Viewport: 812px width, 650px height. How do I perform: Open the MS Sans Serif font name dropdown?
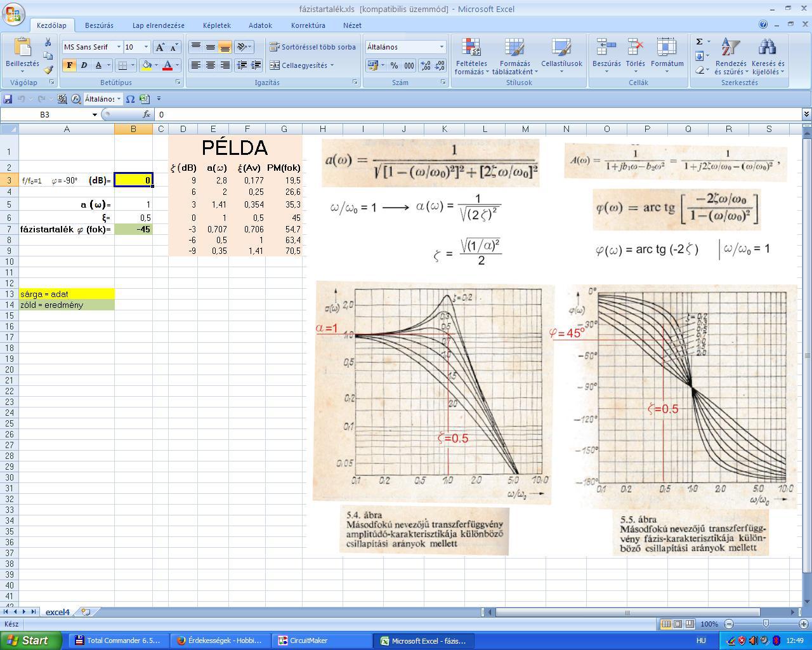pyautogui.click(x=118, y=47)
